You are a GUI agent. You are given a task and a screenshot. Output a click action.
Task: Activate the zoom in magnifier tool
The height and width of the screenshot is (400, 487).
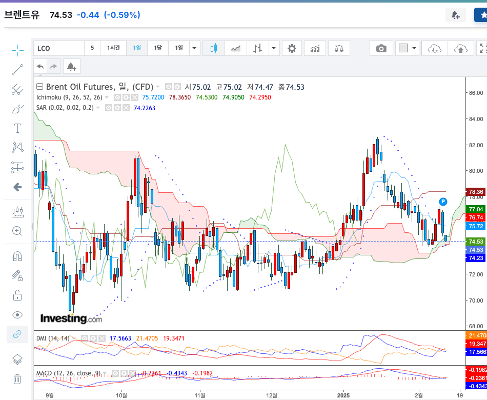click(17, 231)
